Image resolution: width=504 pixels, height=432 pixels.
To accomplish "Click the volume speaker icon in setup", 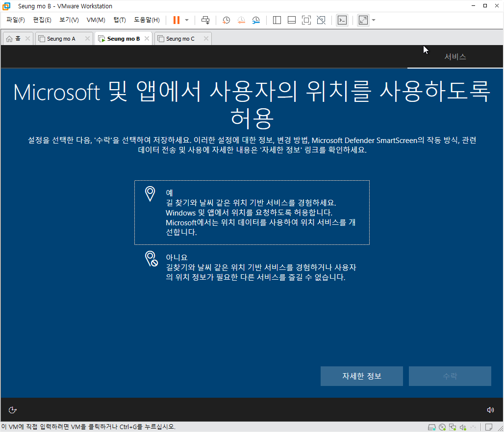I will [x=490, y=410].
